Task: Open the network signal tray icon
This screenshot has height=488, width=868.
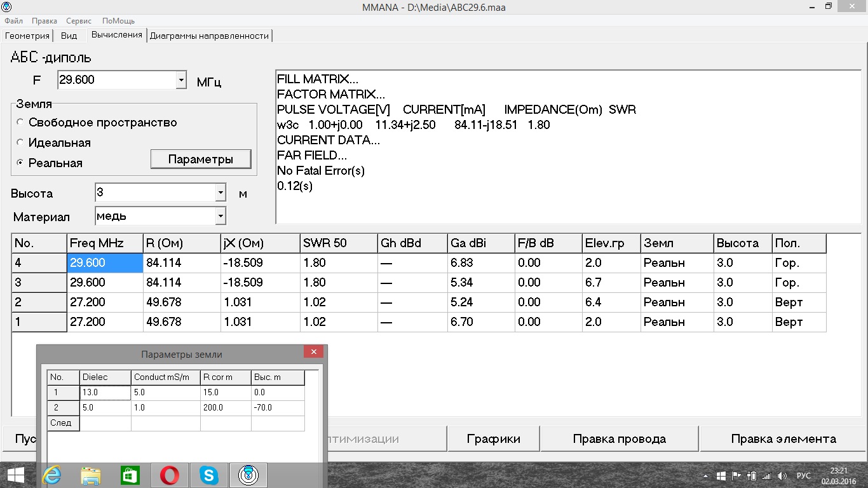Action: coord(767,476)
